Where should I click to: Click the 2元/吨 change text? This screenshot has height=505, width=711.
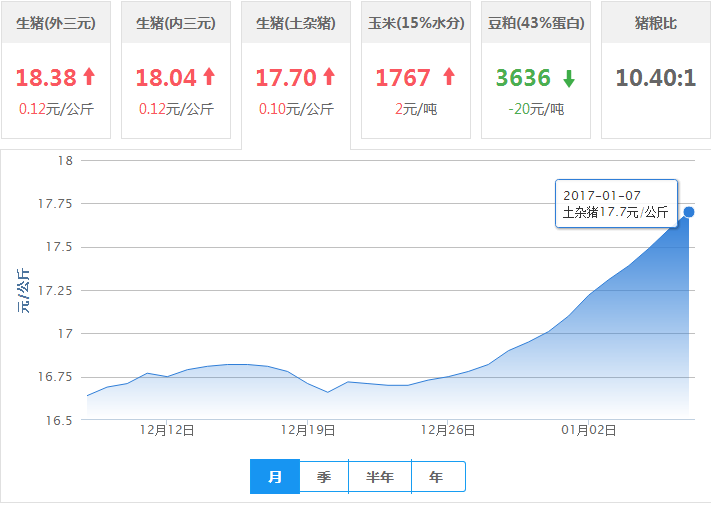[416, 109]
